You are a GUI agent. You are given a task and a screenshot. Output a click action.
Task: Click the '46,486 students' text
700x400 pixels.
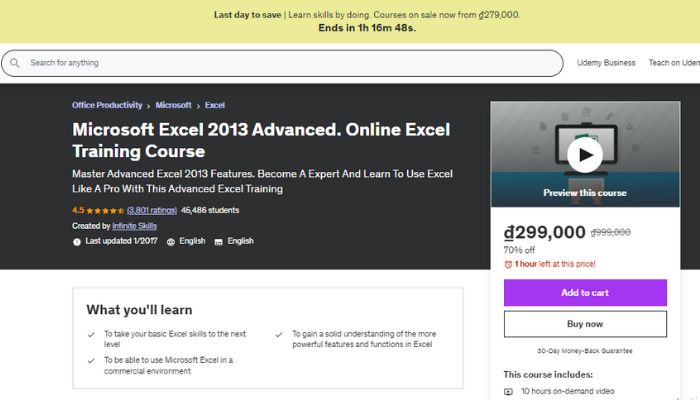(x=210, y=210)
